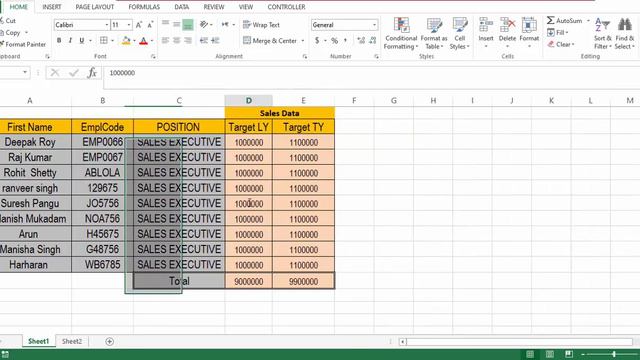Align text left
Image resolution: width=640 pixels, height=360 pixels.
pos(165,40)
